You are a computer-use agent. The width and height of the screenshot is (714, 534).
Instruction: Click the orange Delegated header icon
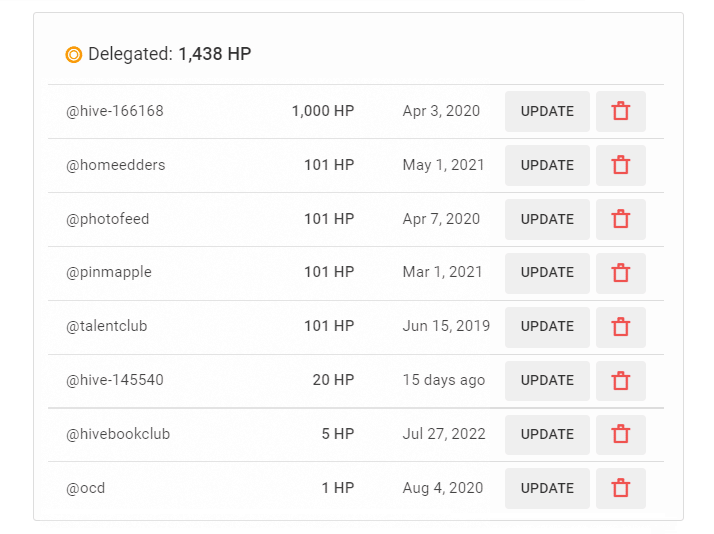pos(73,54)
